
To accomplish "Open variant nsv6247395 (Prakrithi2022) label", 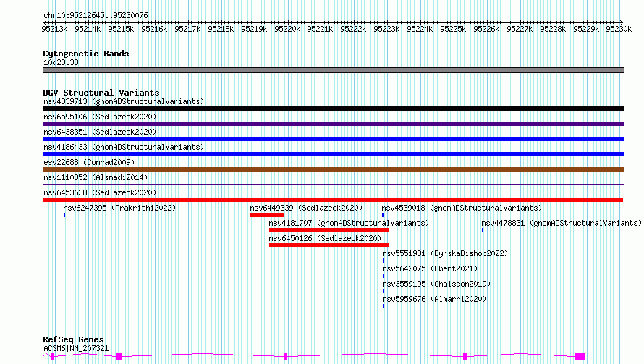I will (119, 208).
